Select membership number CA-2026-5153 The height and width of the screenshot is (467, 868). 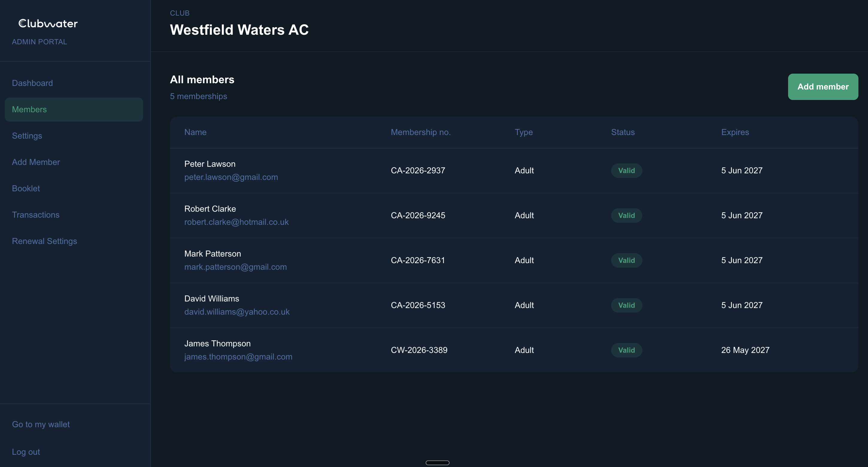(x=418, y=305)
